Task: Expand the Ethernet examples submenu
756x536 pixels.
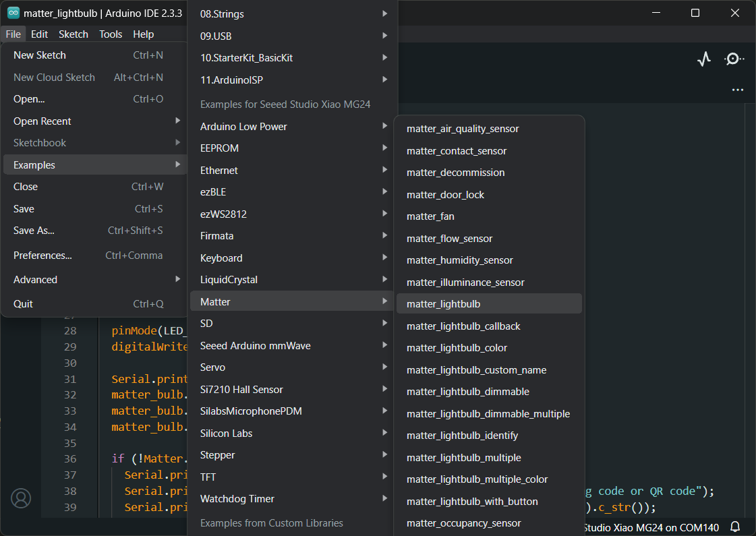Action: pyautogui.click(x=293, y=170)
